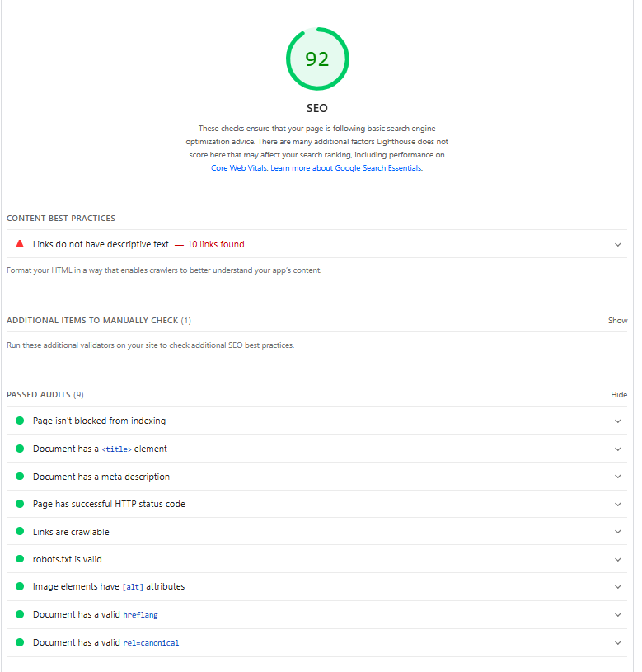
Task: Expand Page isn't blocked from indexing chevron
Action: point(617,421)
